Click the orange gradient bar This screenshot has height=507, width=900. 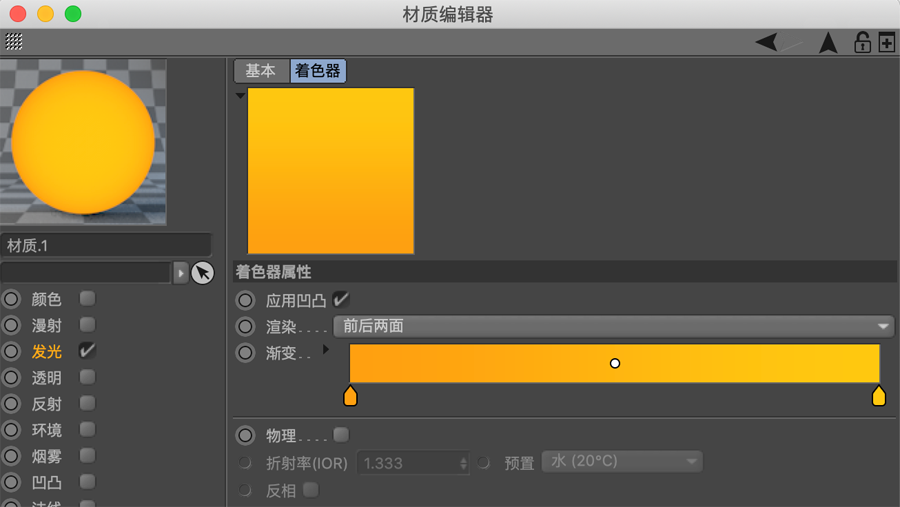tap(614, 363)
